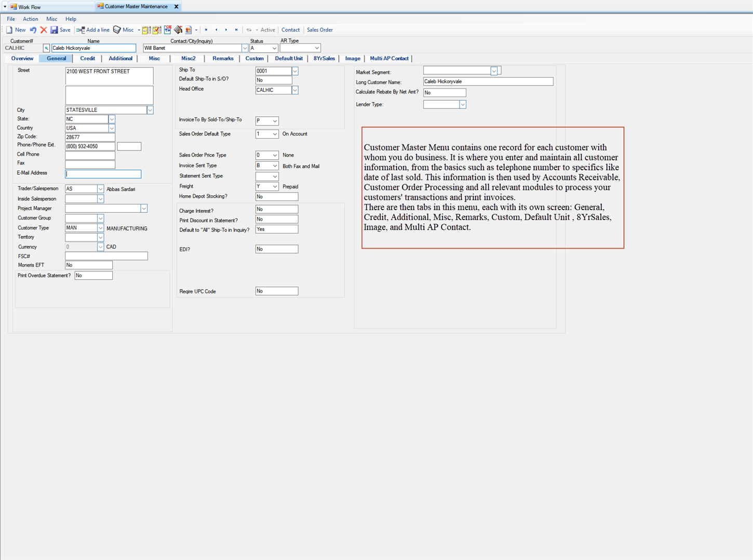Jump to the last record

[236, 30]
